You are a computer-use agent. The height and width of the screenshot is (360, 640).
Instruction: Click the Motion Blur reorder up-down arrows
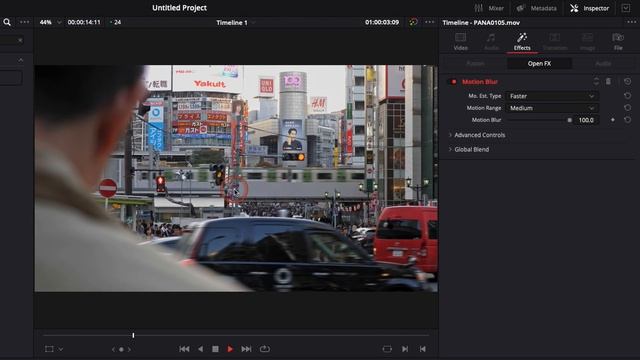click(596, 82)
